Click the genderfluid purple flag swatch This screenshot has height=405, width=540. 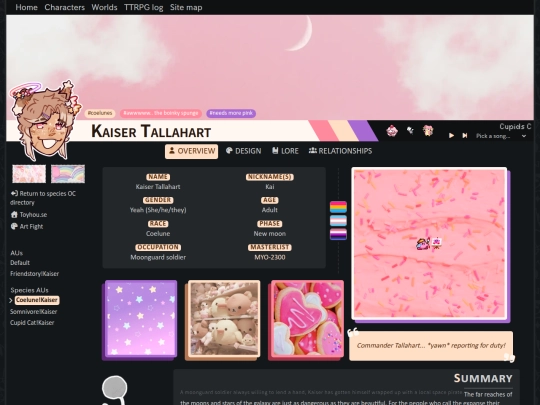click(x=338, y=234)
